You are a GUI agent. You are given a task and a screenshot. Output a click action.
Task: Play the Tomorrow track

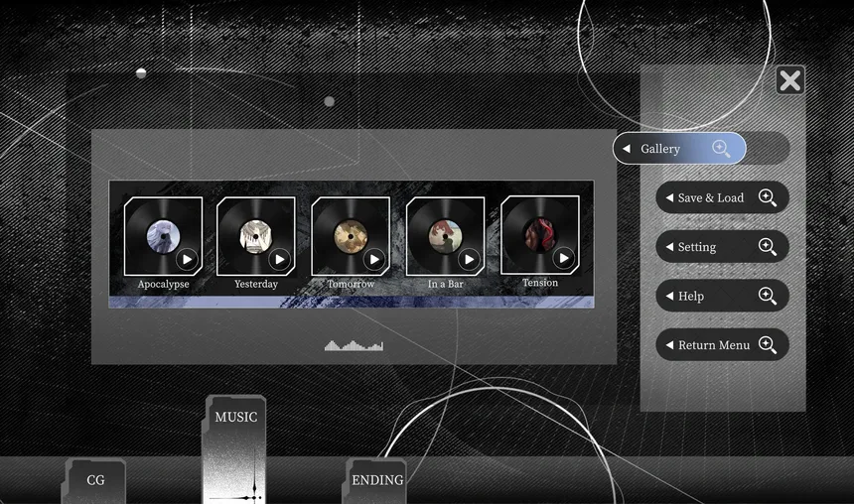coord(374,259)
